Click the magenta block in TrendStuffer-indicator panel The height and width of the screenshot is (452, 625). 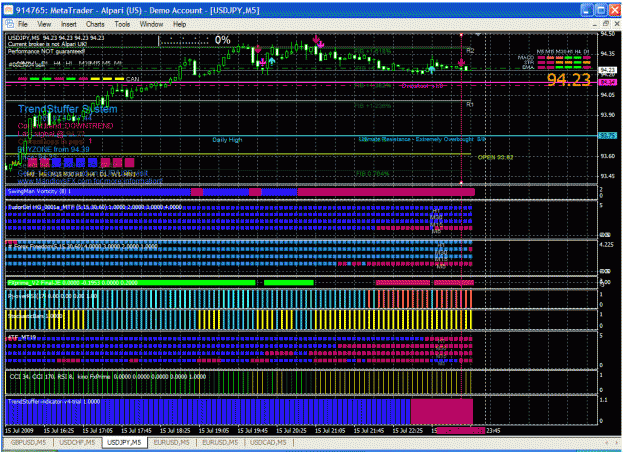(442, 411)
